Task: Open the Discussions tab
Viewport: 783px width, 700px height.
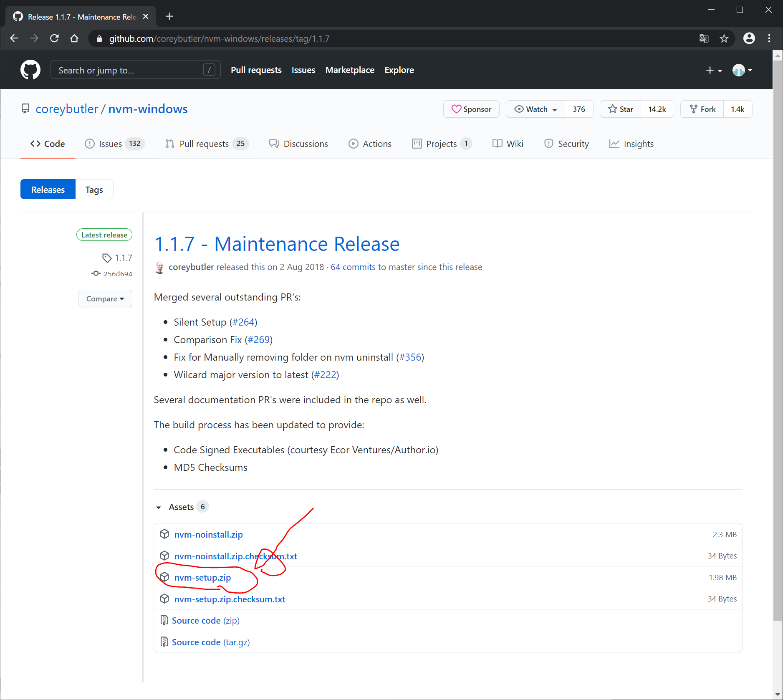Action: pos(298,144)
